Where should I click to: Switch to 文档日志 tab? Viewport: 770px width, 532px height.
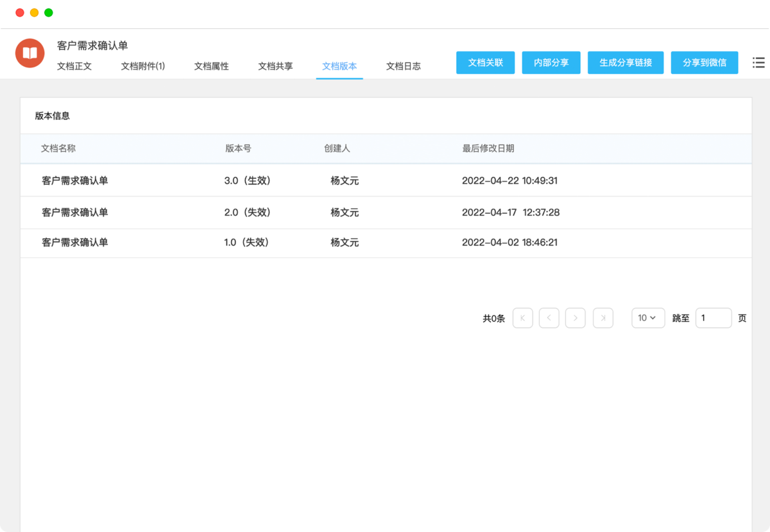tap(404, 66)
